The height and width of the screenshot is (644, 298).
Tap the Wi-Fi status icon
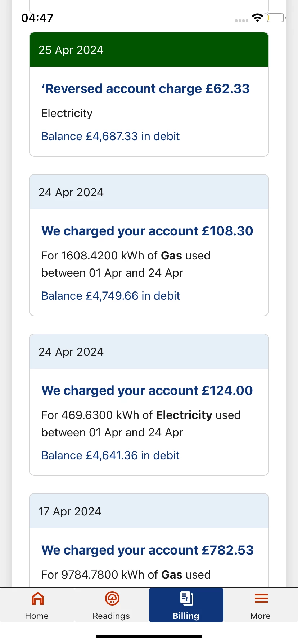(x=257, y=18)
